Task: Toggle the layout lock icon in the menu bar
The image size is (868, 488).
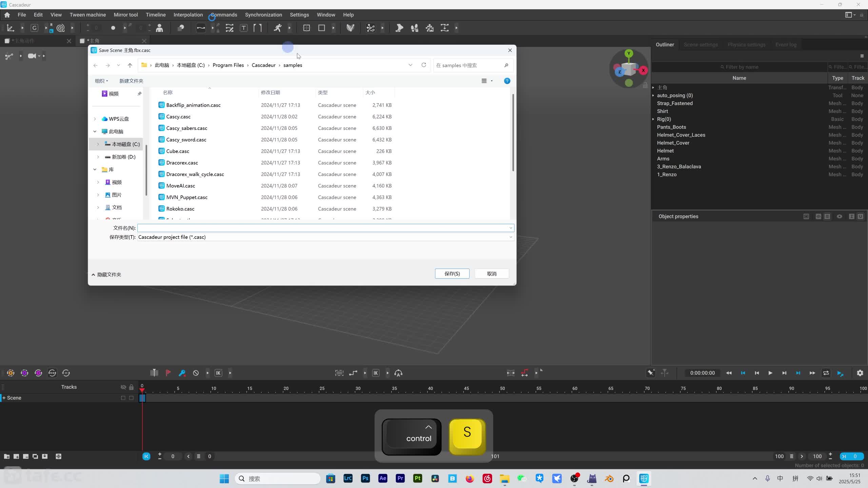Action: tap(862, 15)
